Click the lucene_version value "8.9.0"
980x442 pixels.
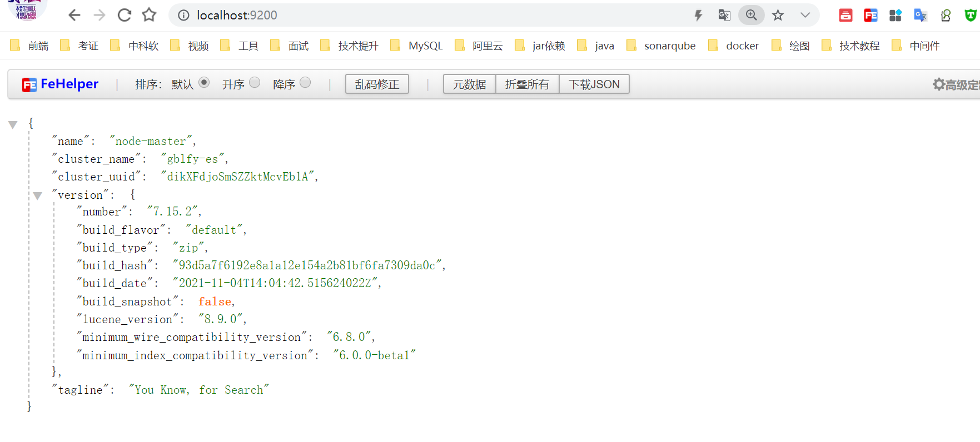(220, 319)
